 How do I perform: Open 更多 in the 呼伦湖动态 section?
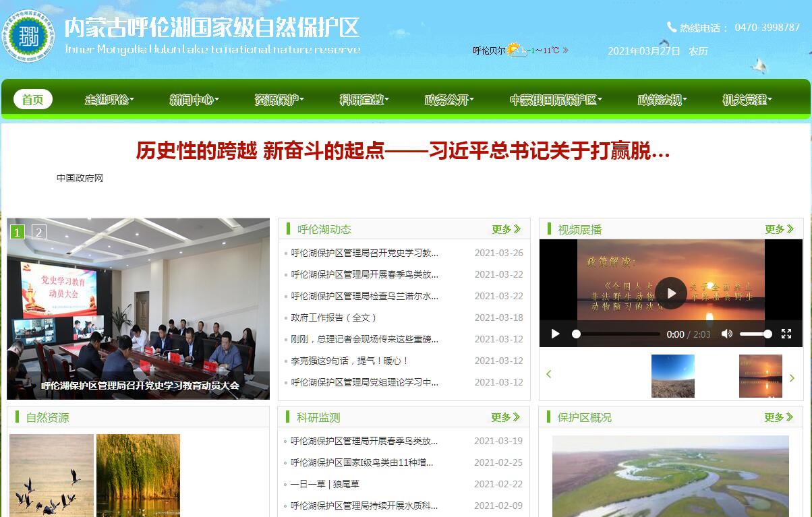pos(506,229)
